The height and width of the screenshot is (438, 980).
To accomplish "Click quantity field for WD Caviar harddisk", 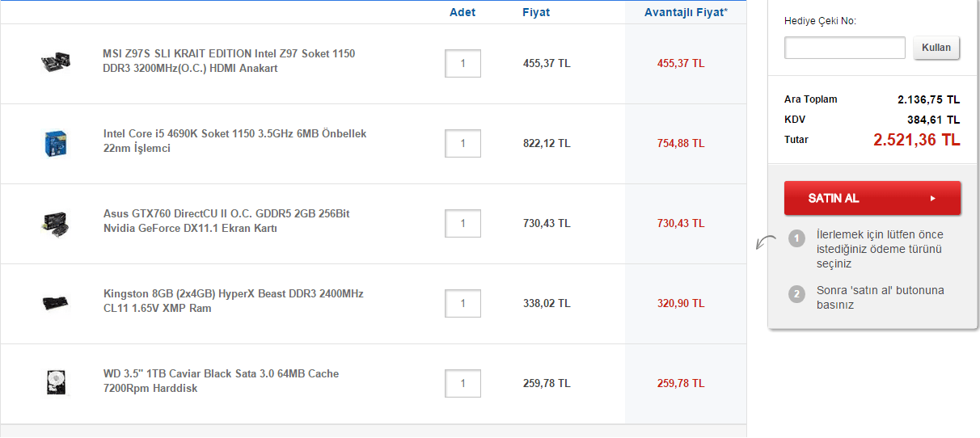I will (463, 383).
